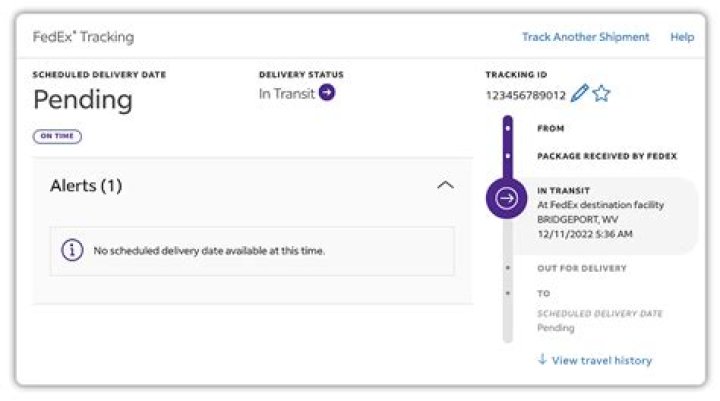Click the pencil edit icon beside tracking ID
720x401 pixels.
[x=579, y=93]
